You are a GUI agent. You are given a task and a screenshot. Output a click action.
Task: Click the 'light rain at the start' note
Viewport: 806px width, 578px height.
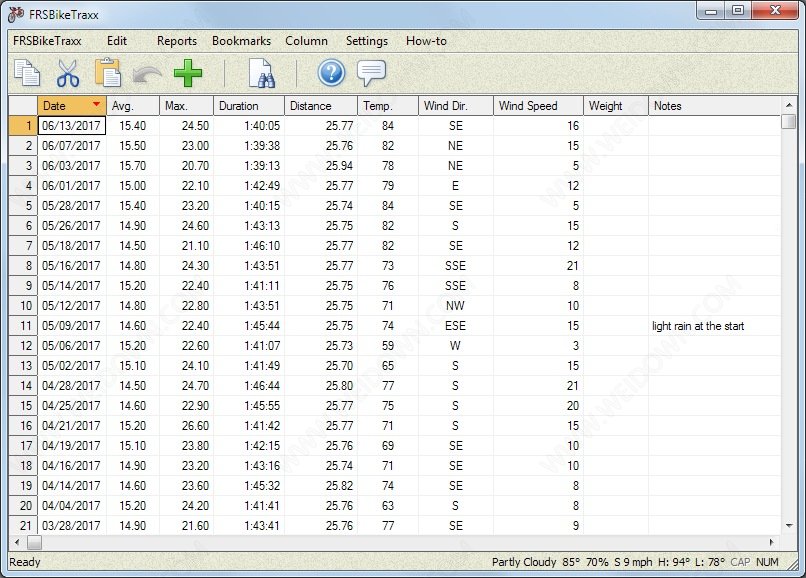pyautogui.click(x=698, y=326)
